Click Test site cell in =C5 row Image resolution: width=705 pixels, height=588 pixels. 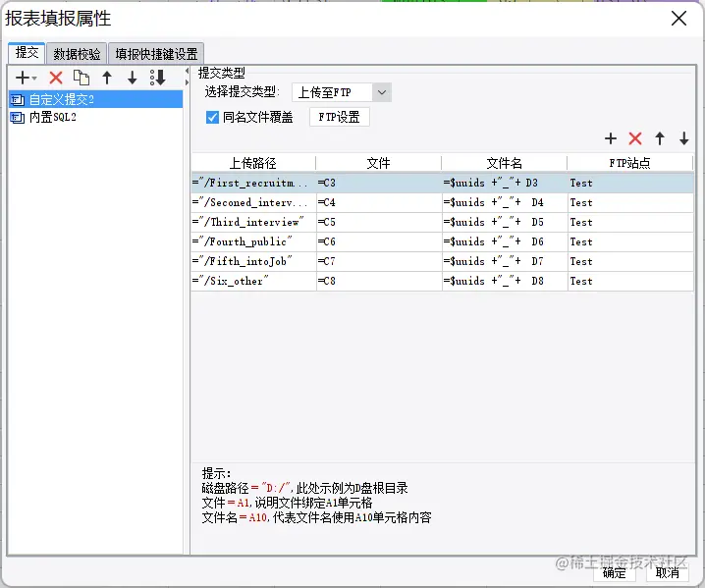630,222
